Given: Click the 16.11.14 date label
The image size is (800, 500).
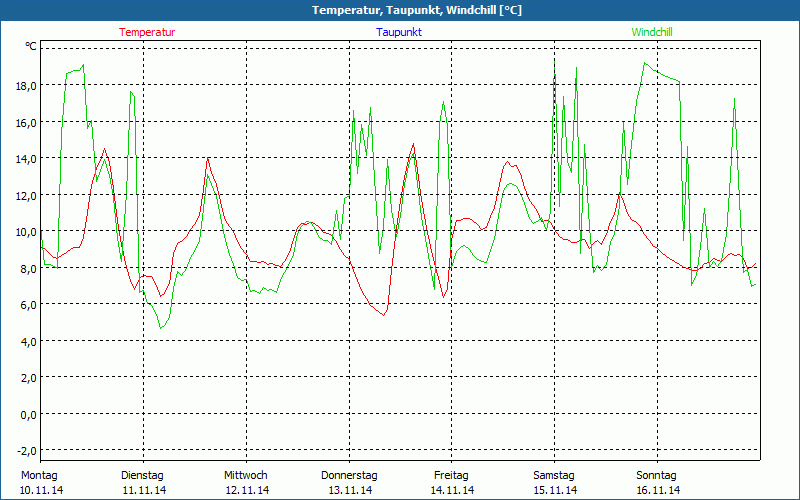Looking at the screenshot, I should point(658,490).
